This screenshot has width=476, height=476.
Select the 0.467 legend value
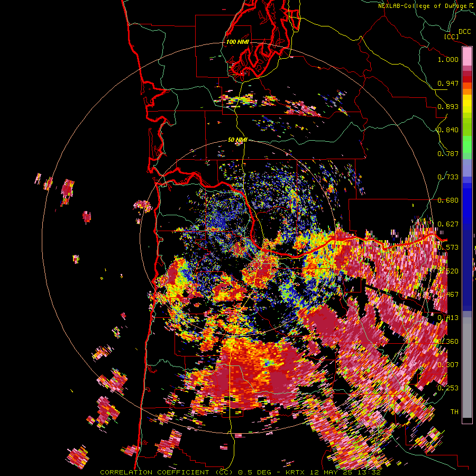click(x=448, y=295)
